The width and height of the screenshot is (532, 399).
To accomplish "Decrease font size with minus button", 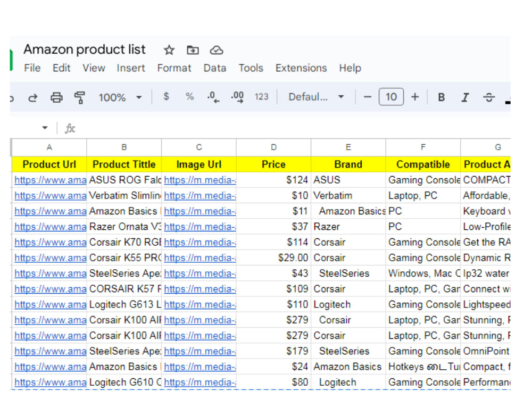I will pyautogui.click(x=367, y=97).
